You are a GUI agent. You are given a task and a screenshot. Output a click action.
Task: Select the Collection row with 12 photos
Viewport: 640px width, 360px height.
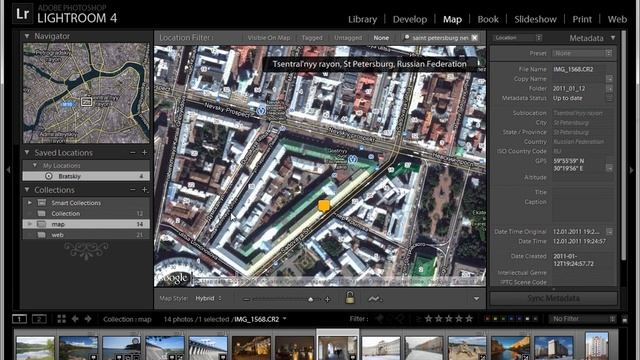coord(86,213)
